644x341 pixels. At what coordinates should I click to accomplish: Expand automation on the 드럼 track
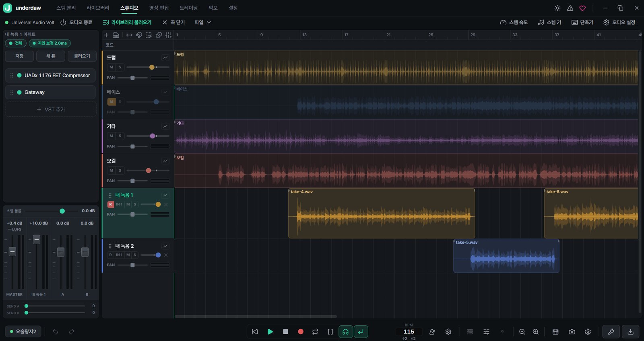pos(165,58)
